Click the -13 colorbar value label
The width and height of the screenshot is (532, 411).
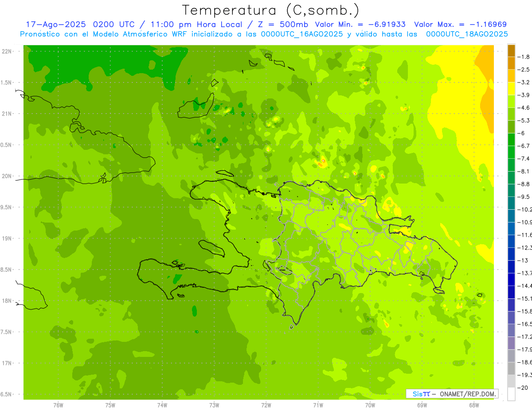(523, 260)
